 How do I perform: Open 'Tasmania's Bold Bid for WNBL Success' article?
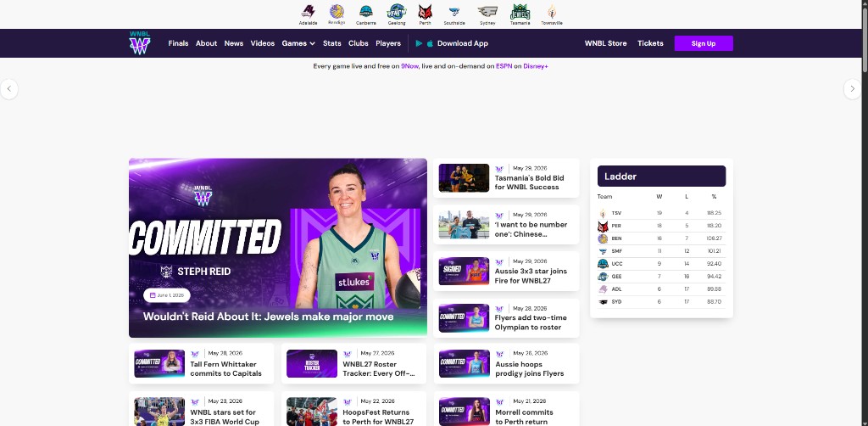coord(507,178)
